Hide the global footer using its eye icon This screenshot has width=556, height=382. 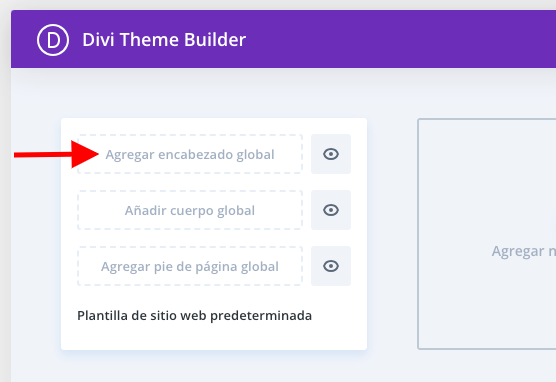point(331,266)
